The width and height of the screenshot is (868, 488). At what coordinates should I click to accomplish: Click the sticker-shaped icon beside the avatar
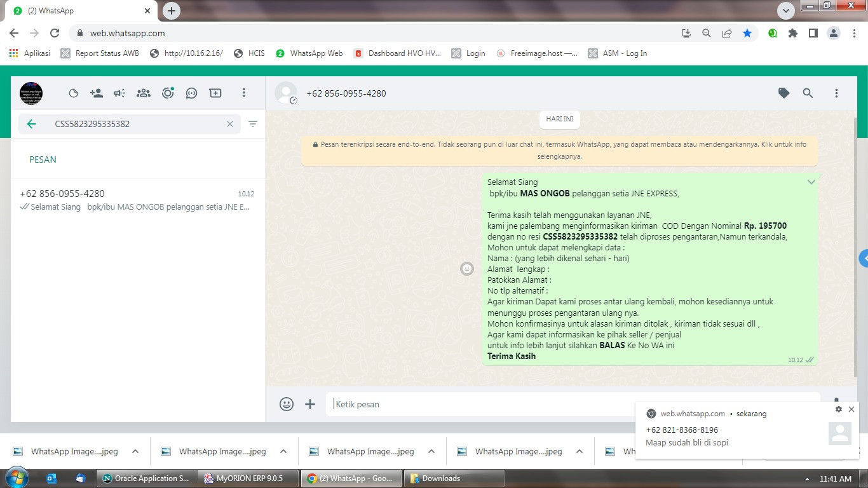pyautogui.click(x=74, y=93)
